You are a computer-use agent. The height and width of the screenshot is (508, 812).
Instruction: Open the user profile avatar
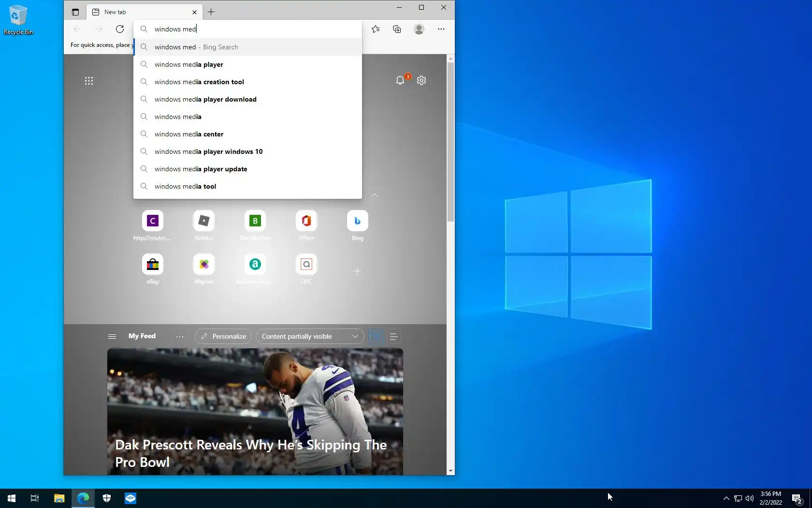pos(419,29)
